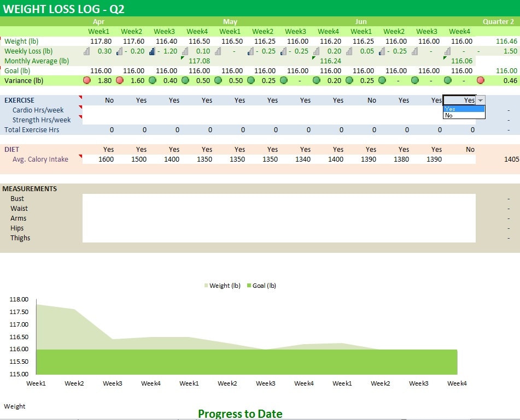The height and width of the screenshot is (420, 520).
Task: Click the green Goal (lb) legend swatch
Action: (x=250, y=286)
